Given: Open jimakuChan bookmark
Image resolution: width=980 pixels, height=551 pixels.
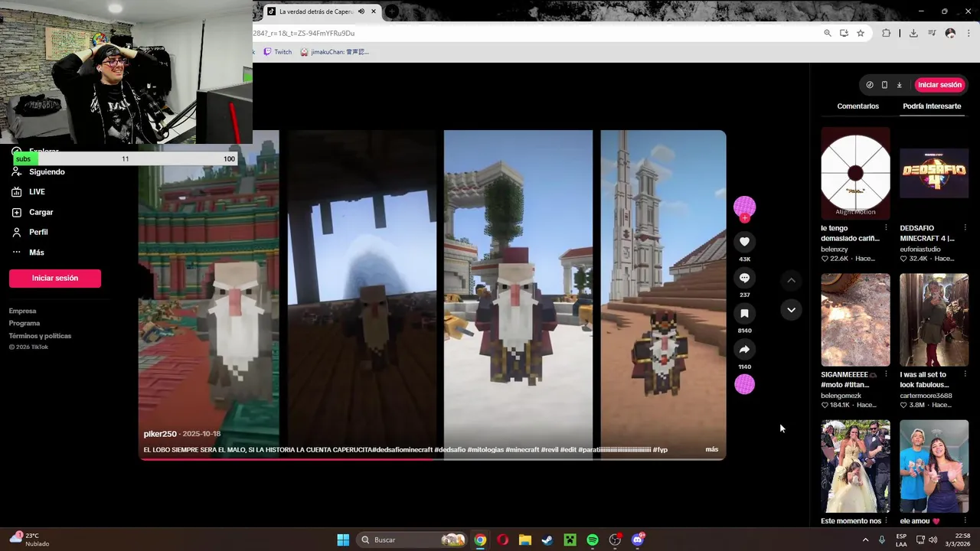Looking at the screenshot, I should click(x=335, y=52).
